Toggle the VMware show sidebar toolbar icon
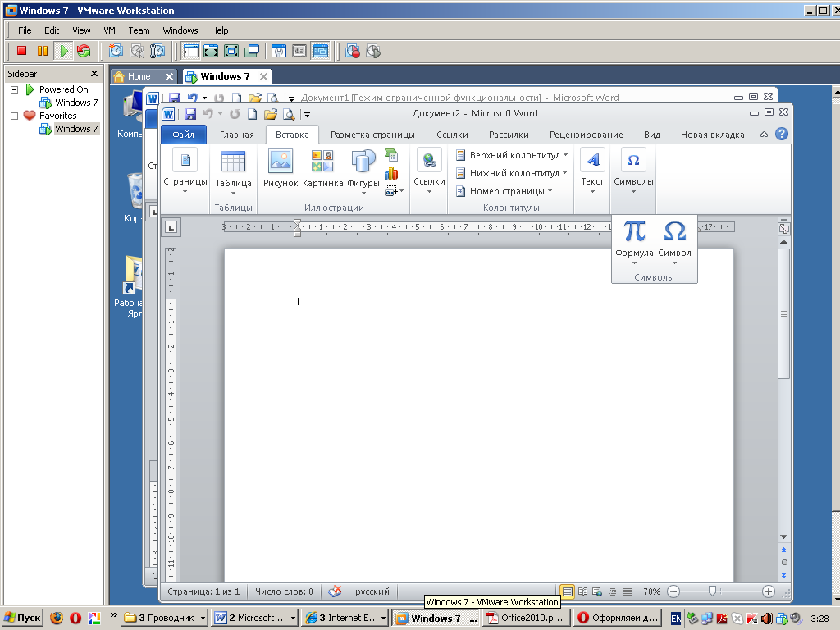The image size is (840, 630). click(x=190, y=51)
